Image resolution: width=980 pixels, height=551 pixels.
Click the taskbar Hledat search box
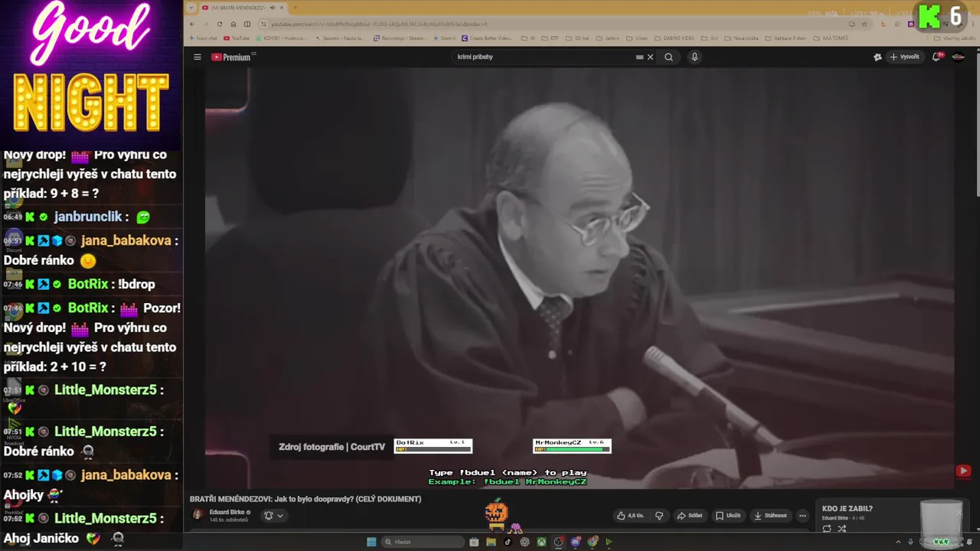point(423,542)
